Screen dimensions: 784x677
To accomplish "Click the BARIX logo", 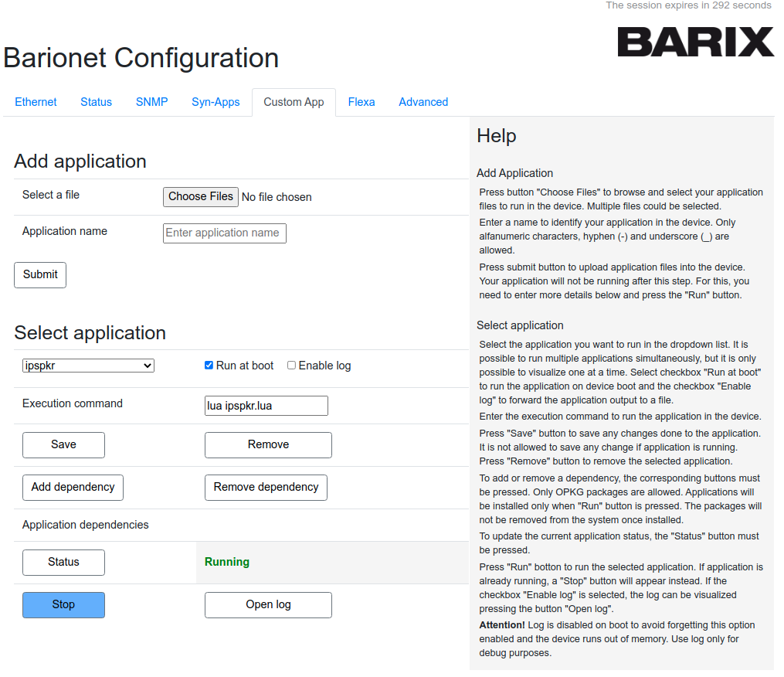I will click(695, 42).
